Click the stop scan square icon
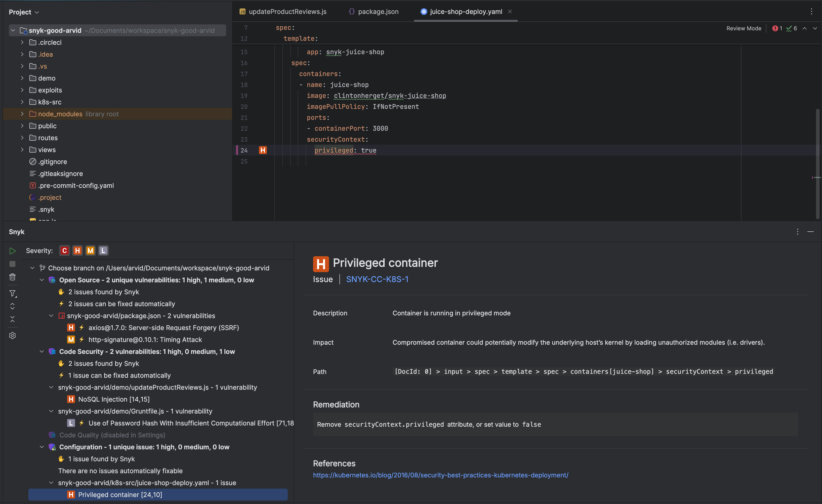822x504 pixels. pyautogui.click(x=12, y=264)
